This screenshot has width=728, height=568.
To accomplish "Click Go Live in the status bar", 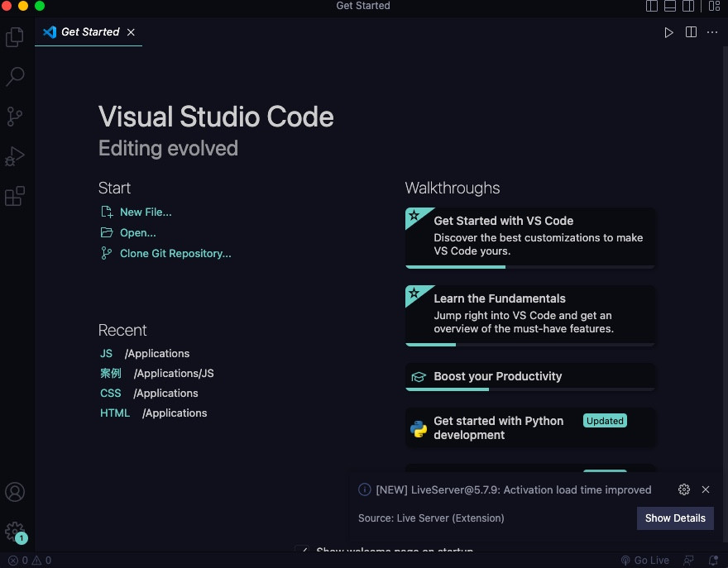I will 645,561.
